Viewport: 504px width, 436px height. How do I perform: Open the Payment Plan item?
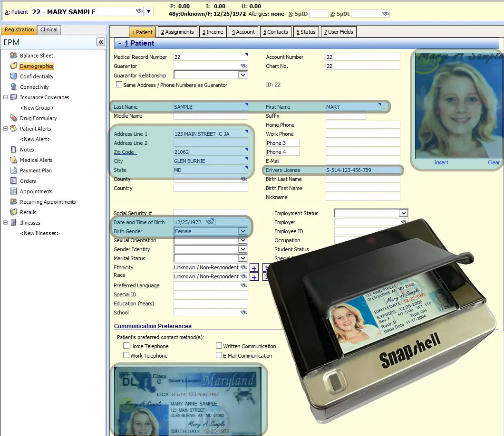[36, 171]
